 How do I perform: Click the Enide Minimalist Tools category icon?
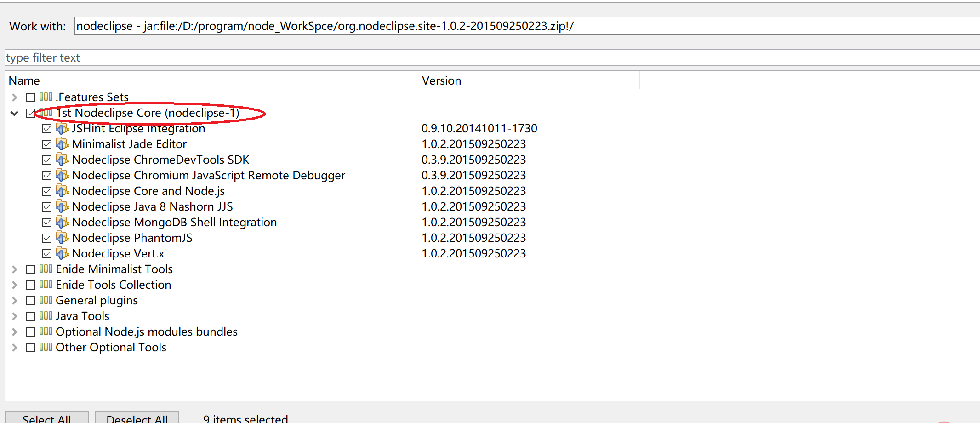coord(46,269)
